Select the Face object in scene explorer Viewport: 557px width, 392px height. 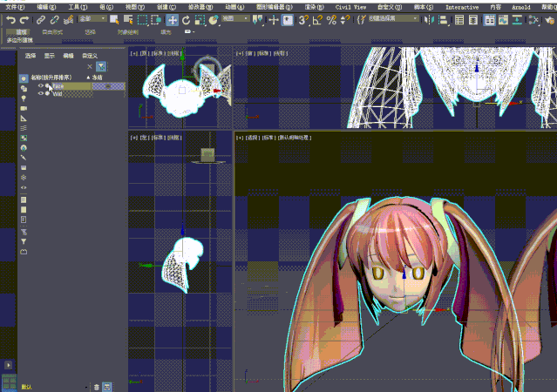click(71, 86)
